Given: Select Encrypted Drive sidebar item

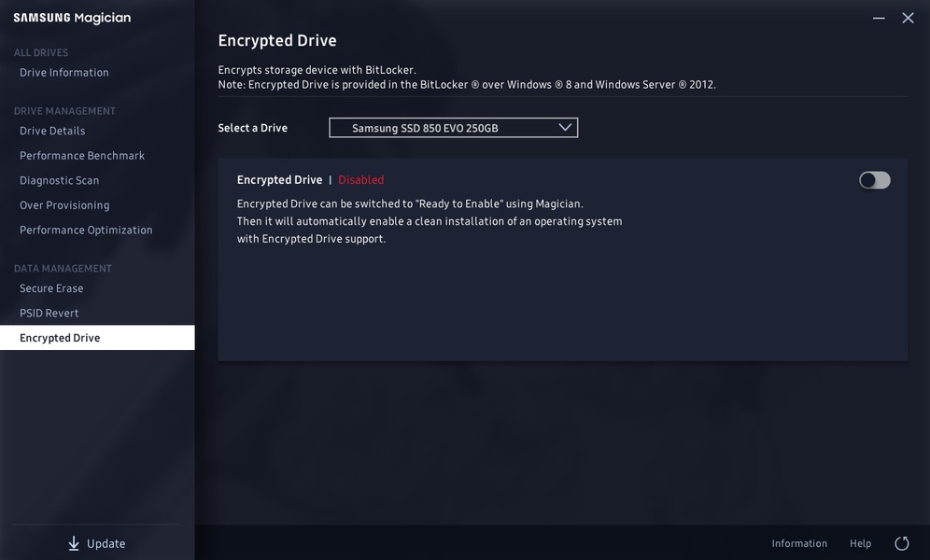Looking at the screenshot, I should click(x=97, y=338).
